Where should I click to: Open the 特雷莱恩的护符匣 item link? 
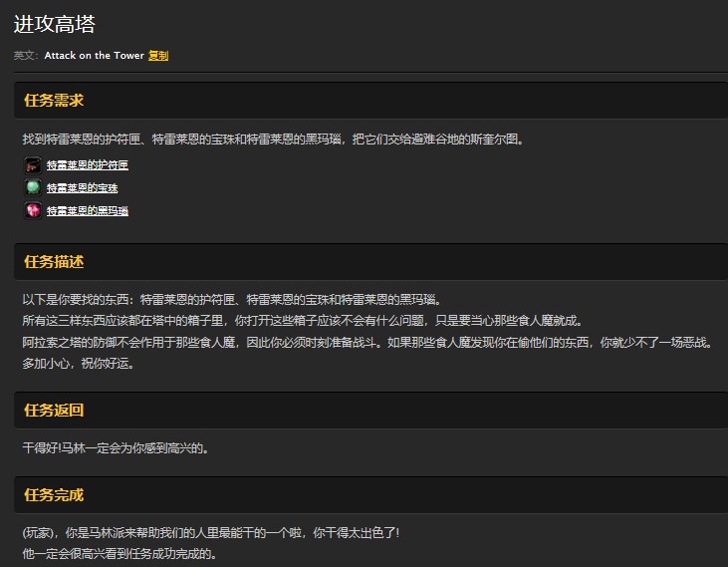(88, 165)
